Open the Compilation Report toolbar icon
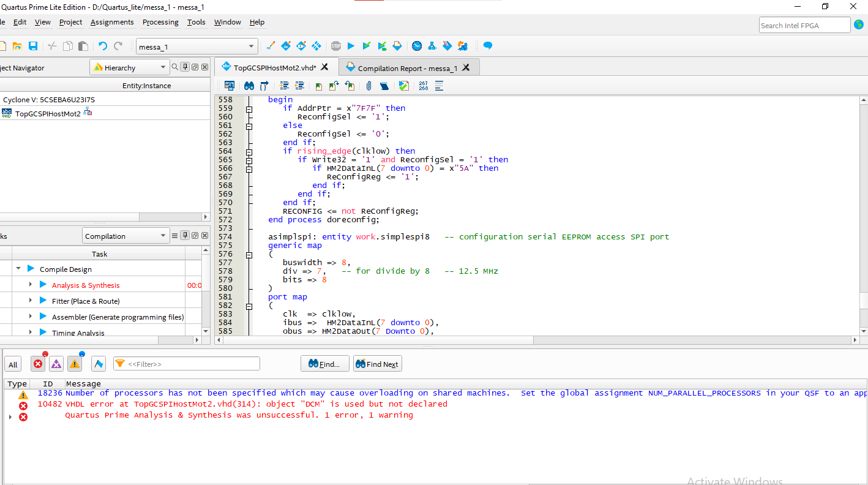The height and width of the screenshot is (485, 868). tap(397, 46)
